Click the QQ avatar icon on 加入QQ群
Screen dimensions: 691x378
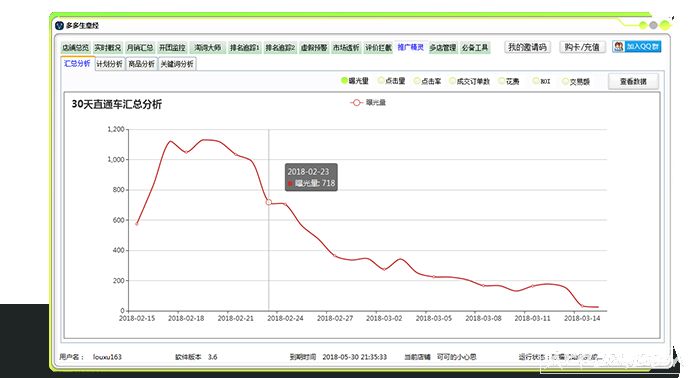click(x=619, y=47)
